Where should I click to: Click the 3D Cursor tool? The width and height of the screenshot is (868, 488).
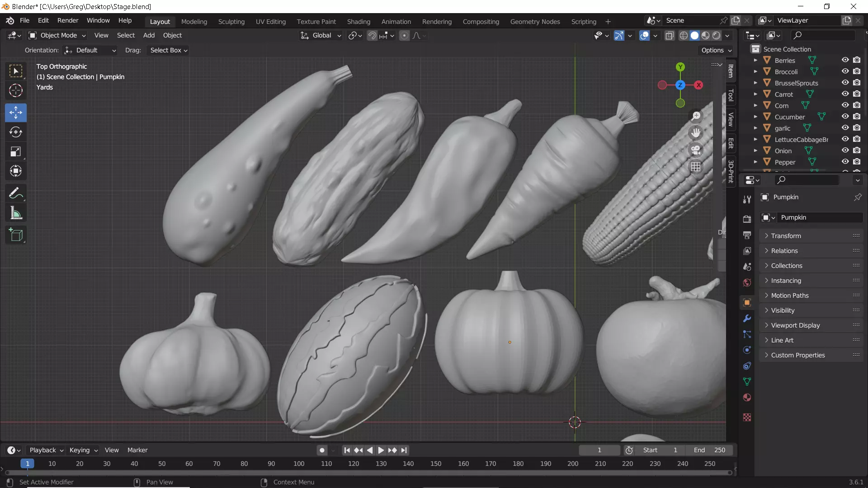pos(16,90)
